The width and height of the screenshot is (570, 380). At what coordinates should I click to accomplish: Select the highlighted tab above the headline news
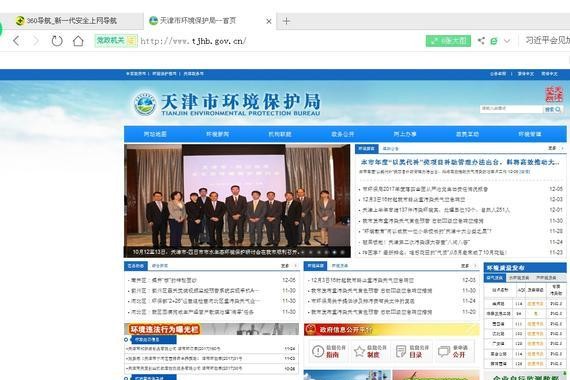point(366,149)
